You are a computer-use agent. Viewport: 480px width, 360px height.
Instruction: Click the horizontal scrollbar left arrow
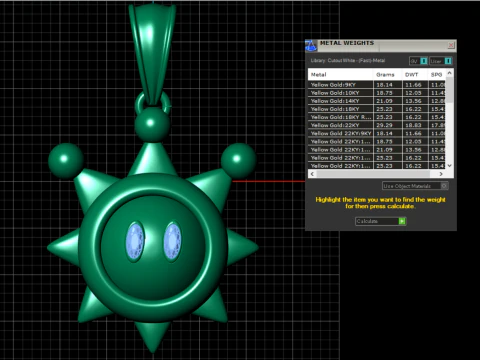[x=312, y=174]
